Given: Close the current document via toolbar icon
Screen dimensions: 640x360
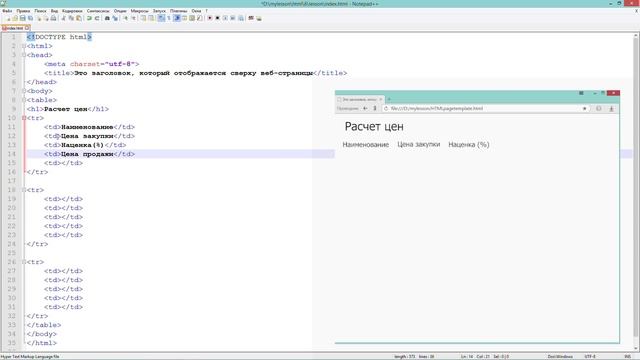Looking at the screenshot, I should (39, 18).
